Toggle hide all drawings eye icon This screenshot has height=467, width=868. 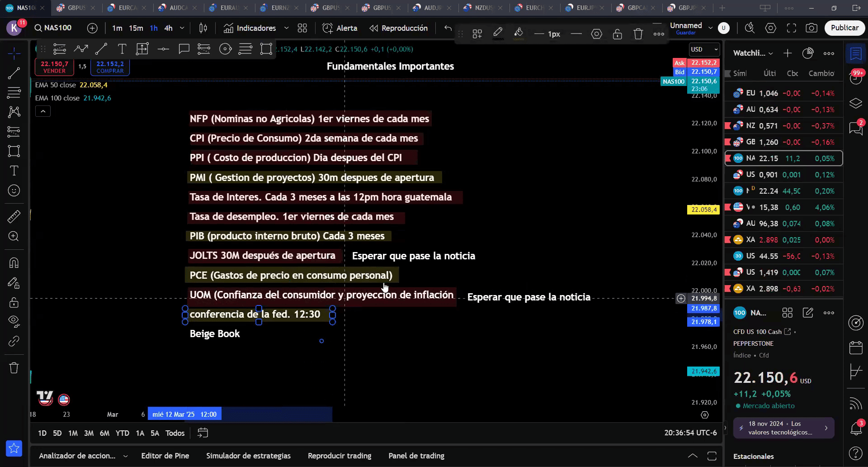click(x=14, y=321)
